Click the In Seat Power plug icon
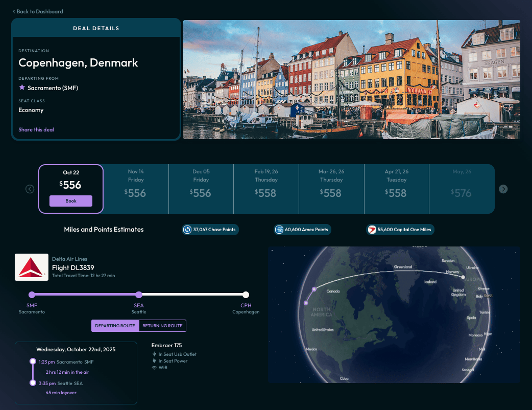532x410 pixels. 154,361
